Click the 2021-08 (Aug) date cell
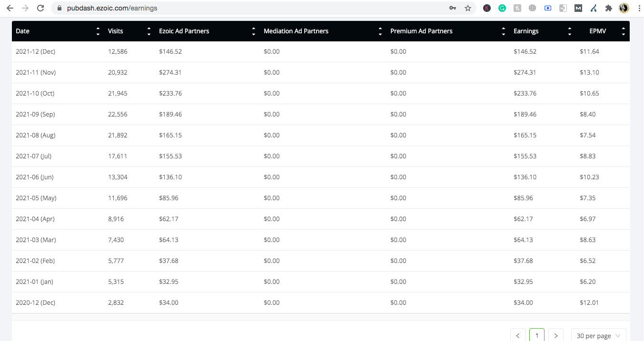 click(36, 135)
